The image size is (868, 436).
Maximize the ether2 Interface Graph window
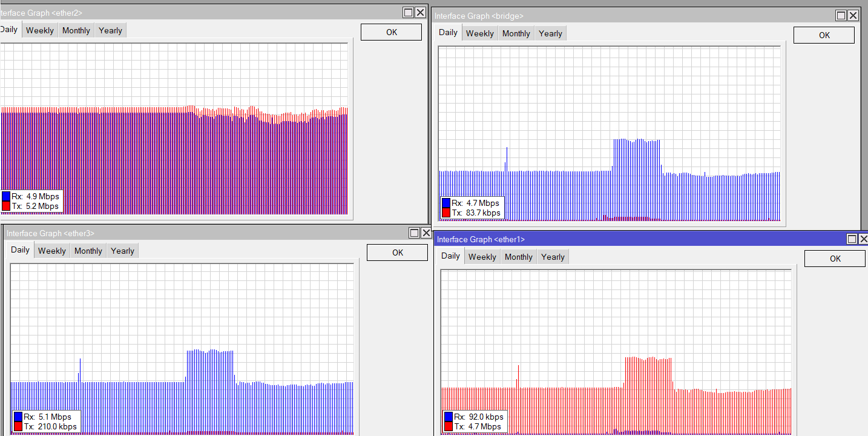[409, 12]
